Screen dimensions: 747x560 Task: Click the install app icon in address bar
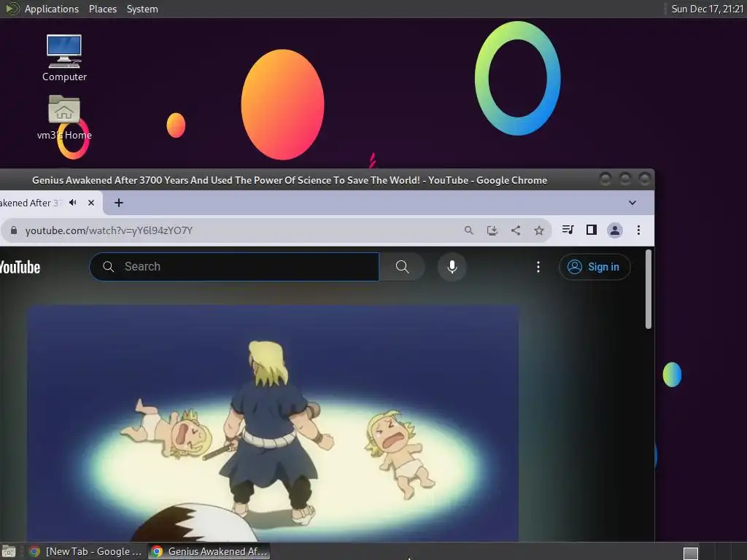point(492,230)
